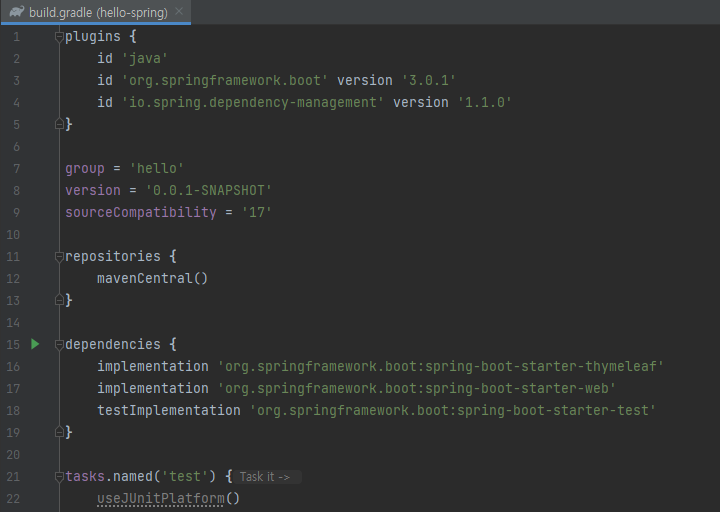Click the dependencies keyword
The height and width of the screenshot is (512, 720).
(113, 344)
